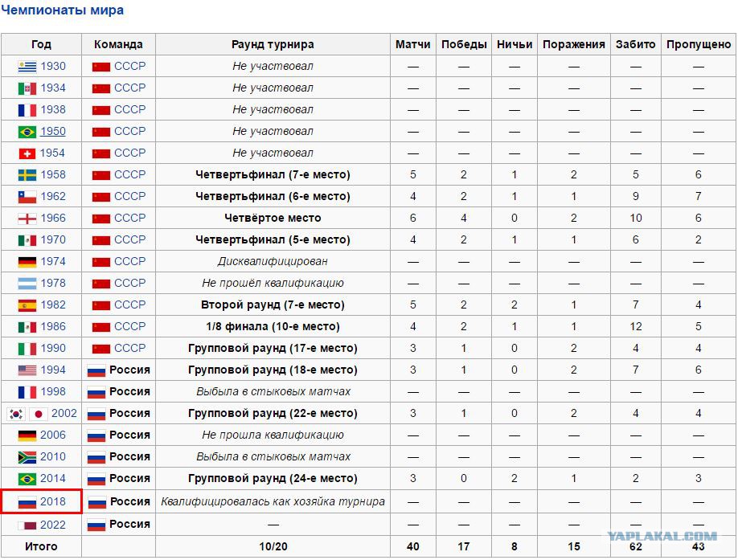Image resolution: width=738 pixels, height=560 pixels.
Task: Select the Итого label
Action: pyautogui.click(x=41, y=546)
